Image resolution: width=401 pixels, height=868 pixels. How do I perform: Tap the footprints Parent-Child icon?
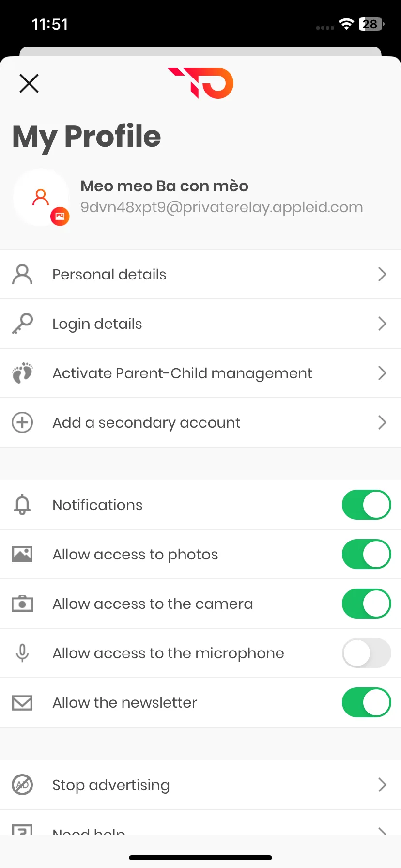coord(22,373)
